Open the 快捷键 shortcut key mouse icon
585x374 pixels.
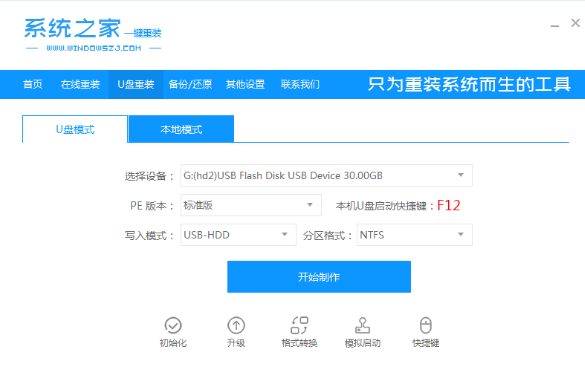426,325
